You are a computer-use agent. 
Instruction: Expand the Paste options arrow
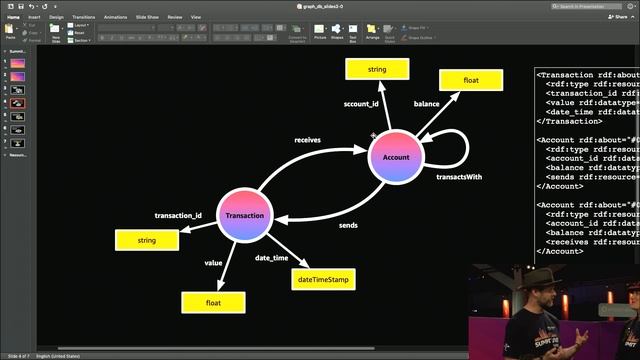(x=17, y=29)
